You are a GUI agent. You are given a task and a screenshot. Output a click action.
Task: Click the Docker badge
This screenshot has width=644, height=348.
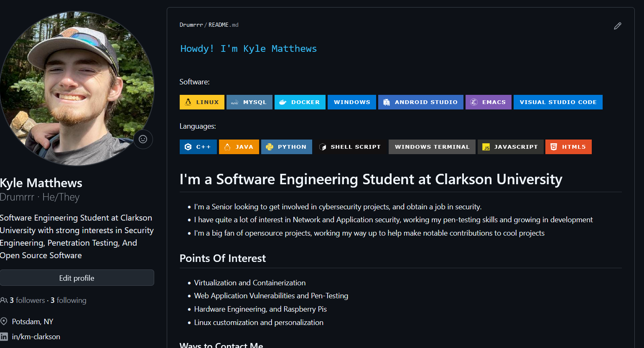click(x=300, y=102)
